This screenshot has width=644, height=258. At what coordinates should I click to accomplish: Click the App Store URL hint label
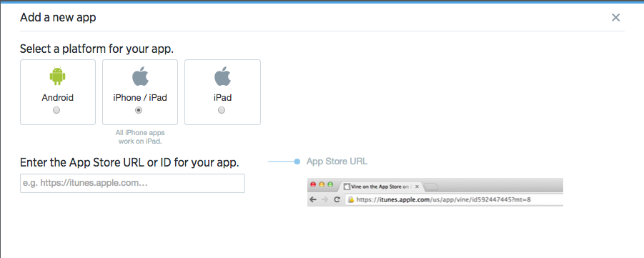click(337, 162)
